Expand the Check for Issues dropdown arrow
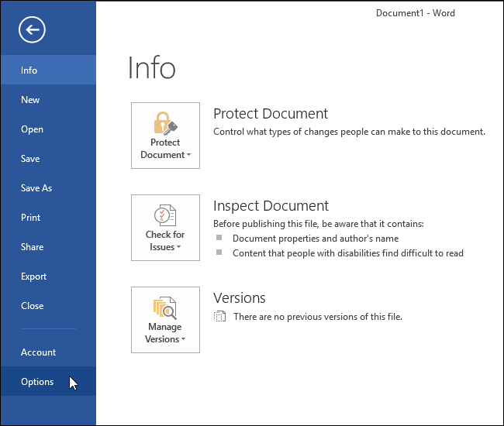Viewport: 504px width, 426px height. (x=179, y=248)
